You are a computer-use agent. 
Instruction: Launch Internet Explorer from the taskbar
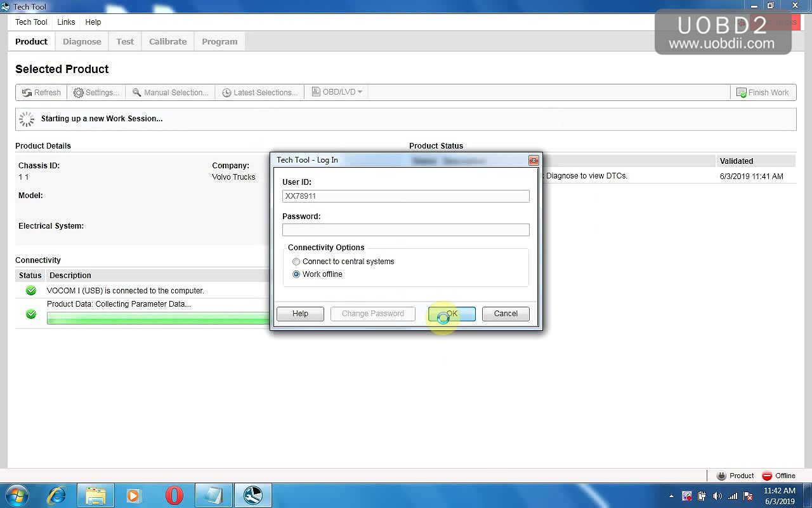point(56,495)
